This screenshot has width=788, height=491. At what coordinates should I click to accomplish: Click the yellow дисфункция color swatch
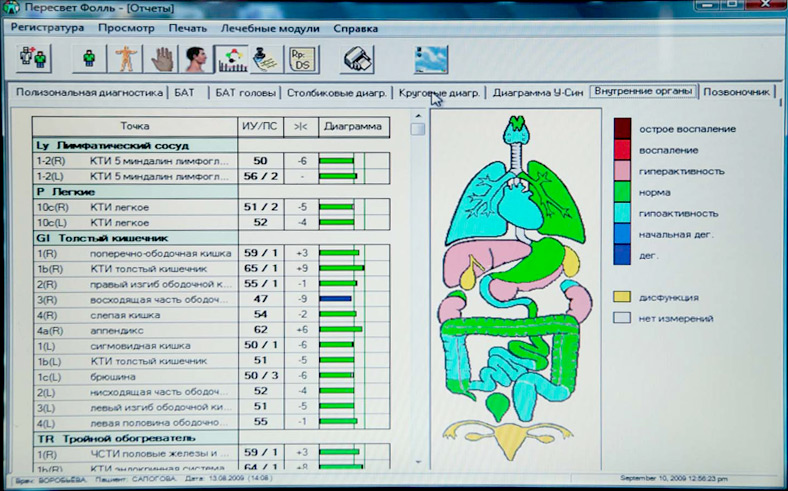point(622,297)
